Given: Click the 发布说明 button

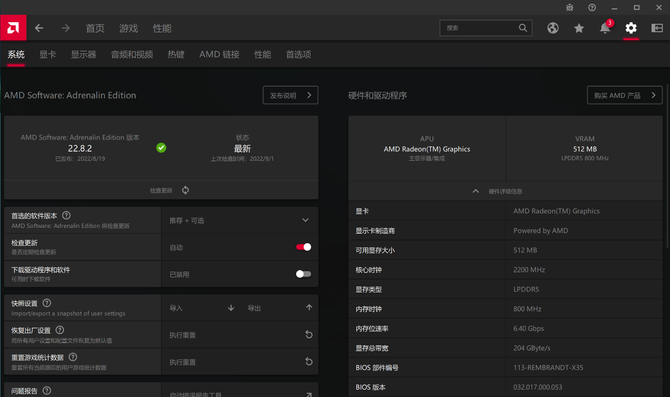Looking at the screenshot, I should pos(291,95).
